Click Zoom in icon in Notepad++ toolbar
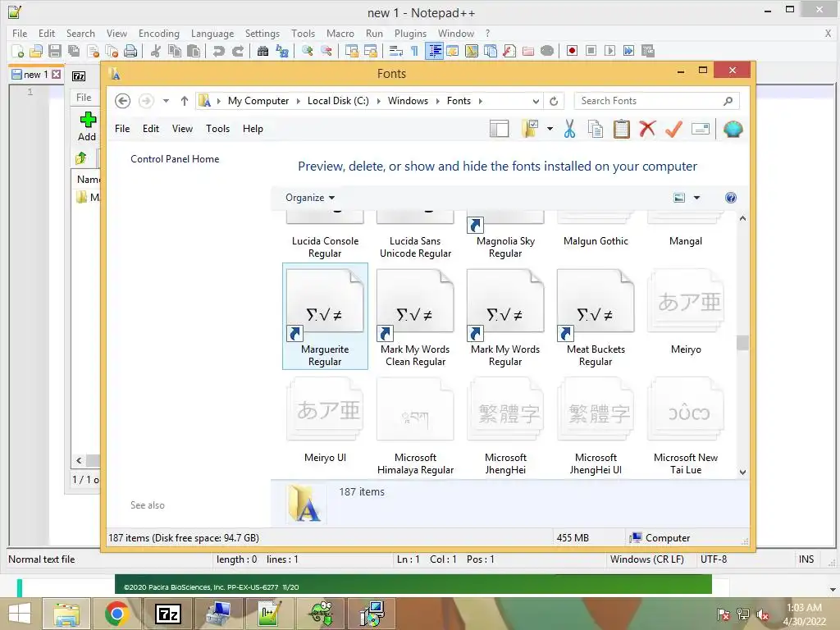This screenshot has width=840, height=630. click(x=308, y=51)
